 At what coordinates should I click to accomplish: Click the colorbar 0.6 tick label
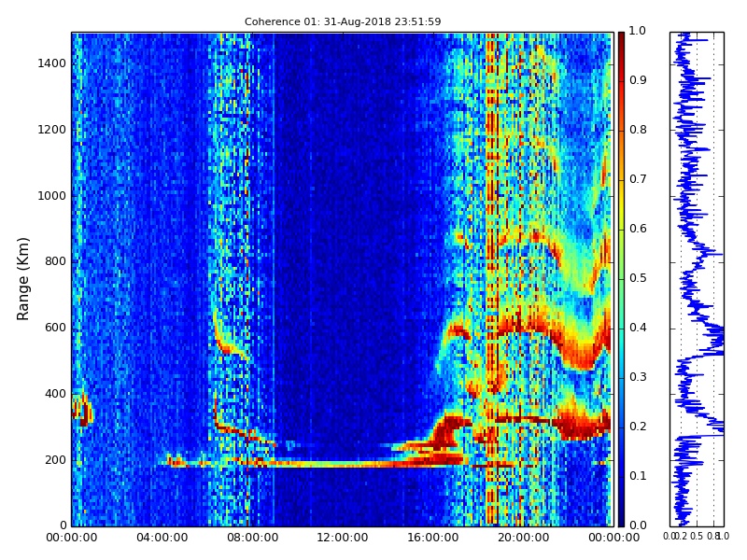click(x=638, y=229)
